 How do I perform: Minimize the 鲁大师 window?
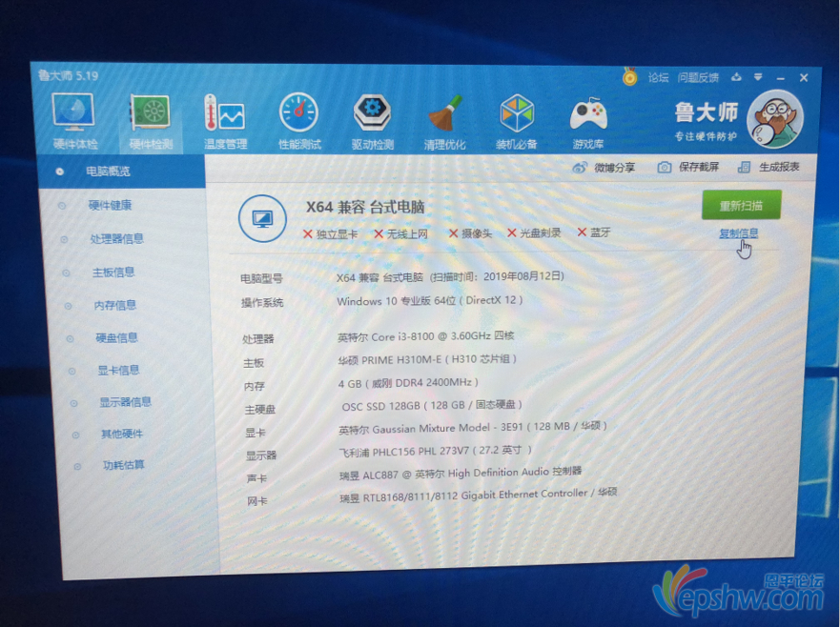tap(781, 78)
